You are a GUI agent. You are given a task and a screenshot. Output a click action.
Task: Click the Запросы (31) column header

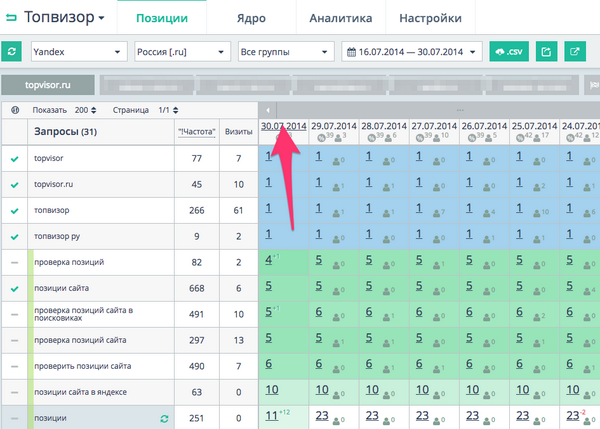pyautogui.click(x=65, y=132)
